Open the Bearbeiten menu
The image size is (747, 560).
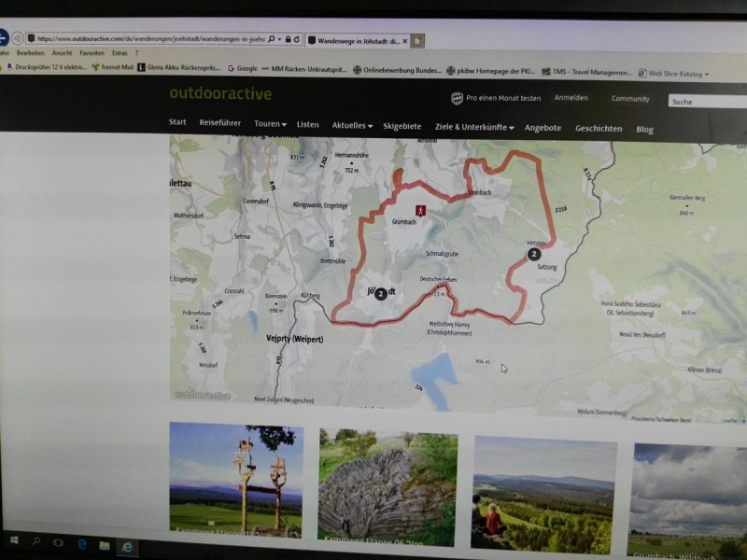[x=30, y=52]
